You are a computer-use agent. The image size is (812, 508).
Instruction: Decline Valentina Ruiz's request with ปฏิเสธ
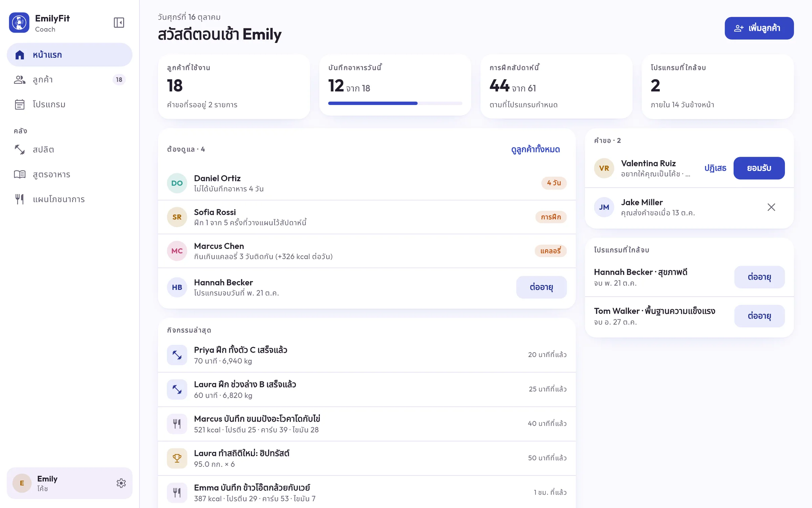[715, 168]
